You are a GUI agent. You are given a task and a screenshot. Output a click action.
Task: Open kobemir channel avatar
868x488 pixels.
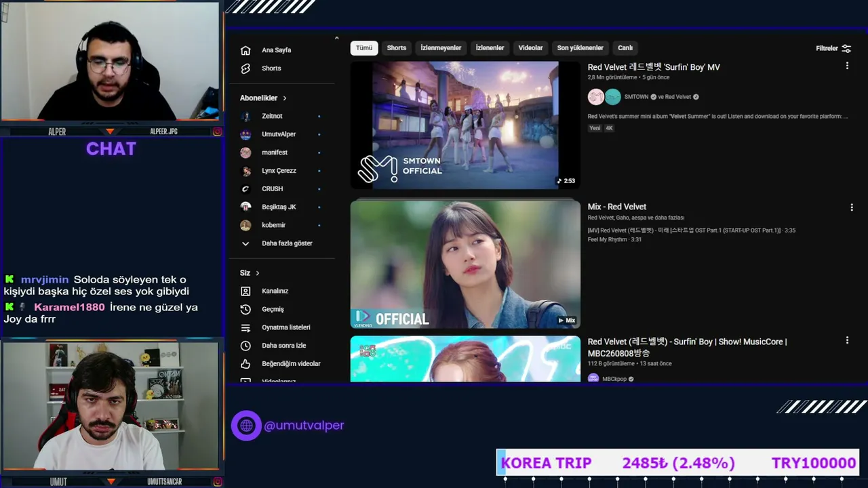point(245,225)
